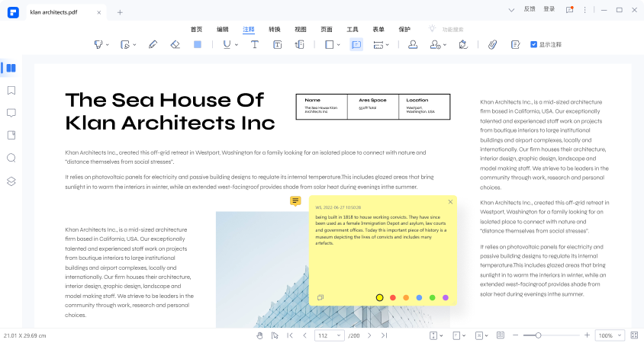Go to the previous page

click(304, 335)
